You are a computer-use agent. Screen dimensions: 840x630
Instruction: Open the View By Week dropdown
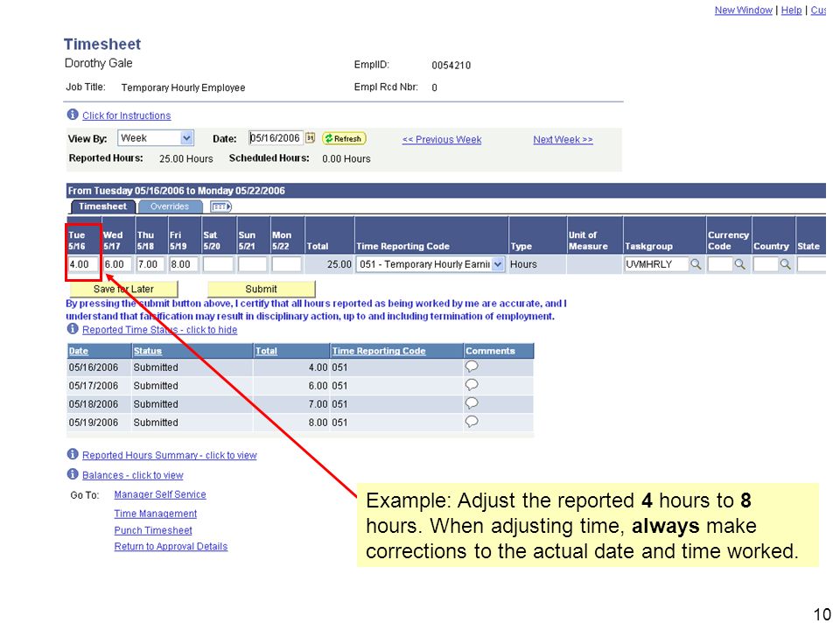[x=156, y=138]
